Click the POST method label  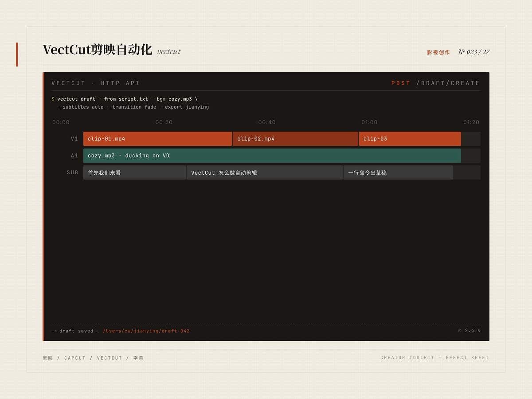click(x=401, y=83)
